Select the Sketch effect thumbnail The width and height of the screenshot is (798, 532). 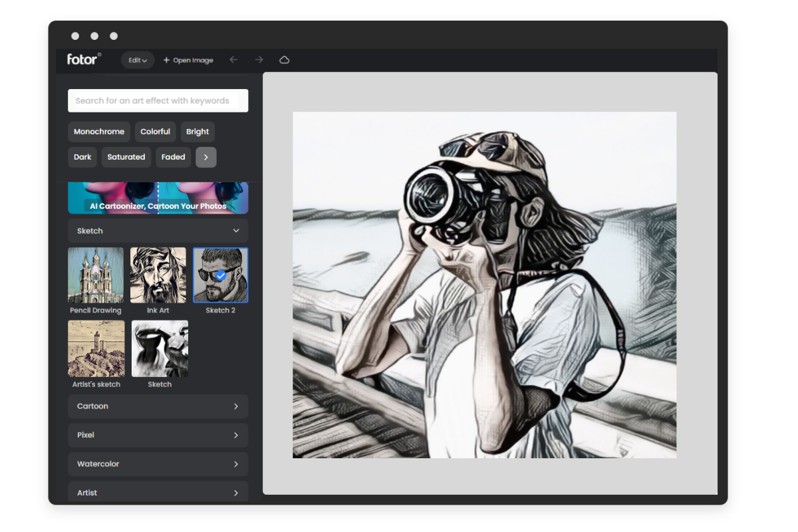(160, 348)
